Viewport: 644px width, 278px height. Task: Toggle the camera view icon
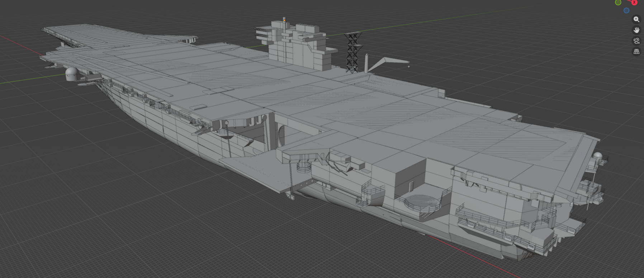pyautogui.click(x=636, y=41)
